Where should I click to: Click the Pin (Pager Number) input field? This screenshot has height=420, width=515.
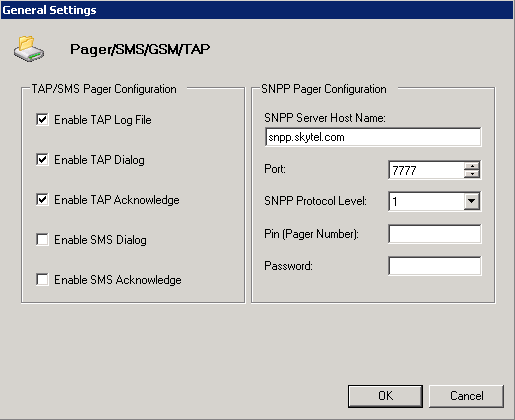tap(435, 234)
